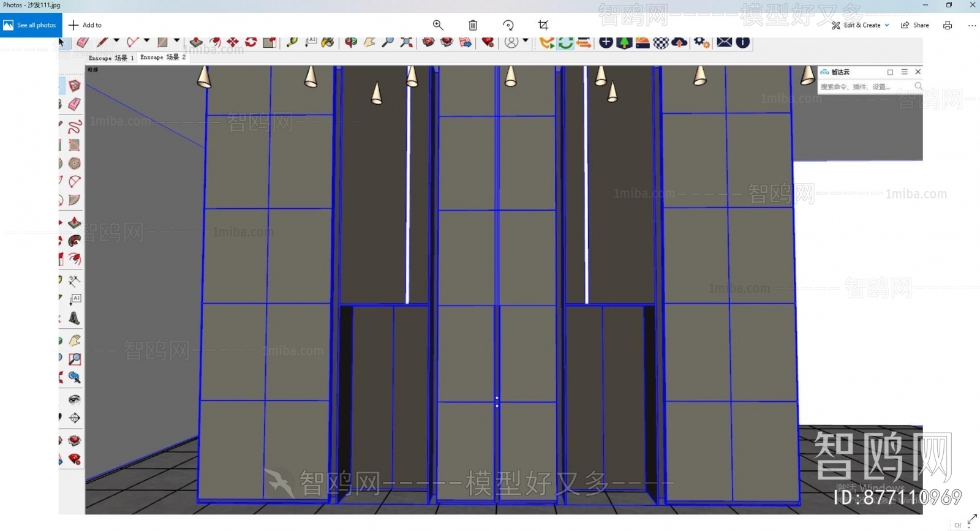Select the Scale tool

(269, 42)
